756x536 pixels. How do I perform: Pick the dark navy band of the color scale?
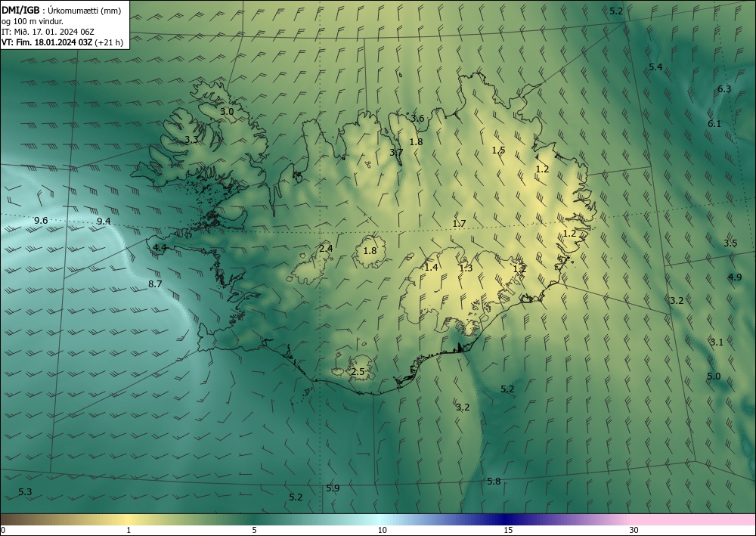(x=507, y=519)
